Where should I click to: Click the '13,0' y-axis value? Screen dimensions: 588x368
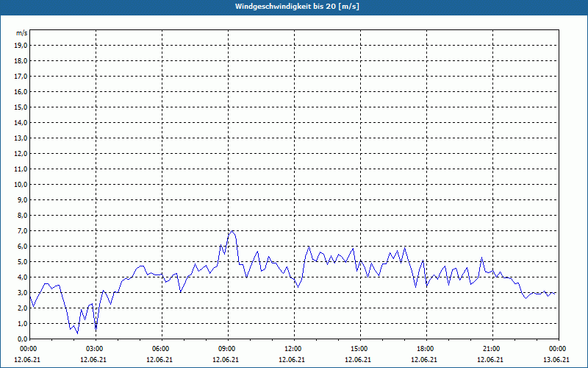pyautogui.click(x=21, y=138)
